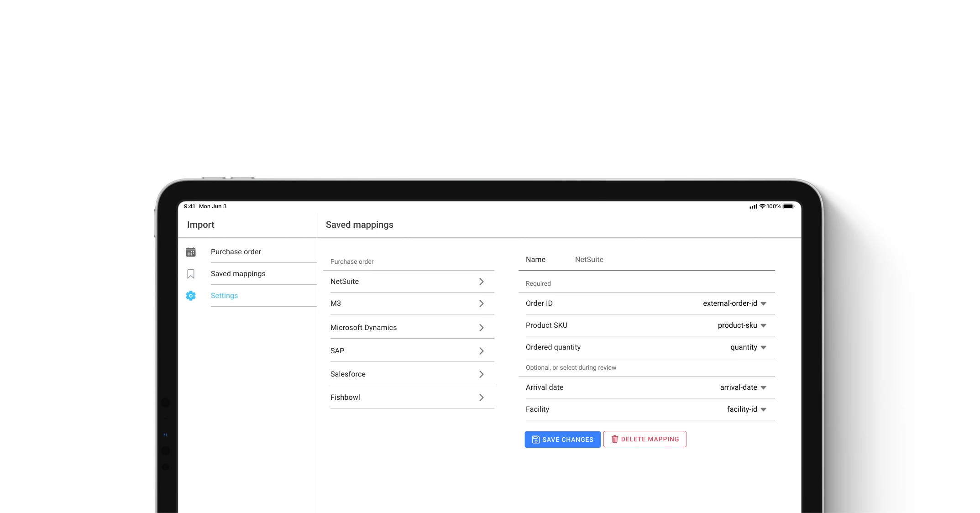Click the battery icon in status bar
The image size is (980, 513).
[788, 206]
